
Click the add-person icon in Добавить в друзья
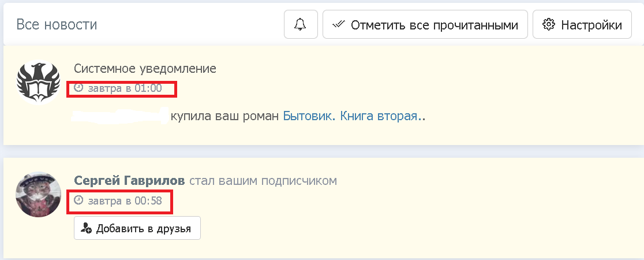point(87,228)
